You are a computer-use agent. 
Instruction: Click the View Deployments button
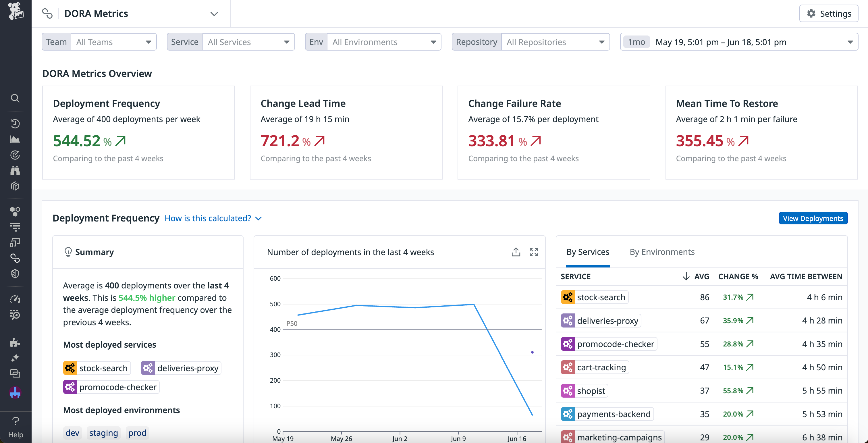click(x=813, y=218)
